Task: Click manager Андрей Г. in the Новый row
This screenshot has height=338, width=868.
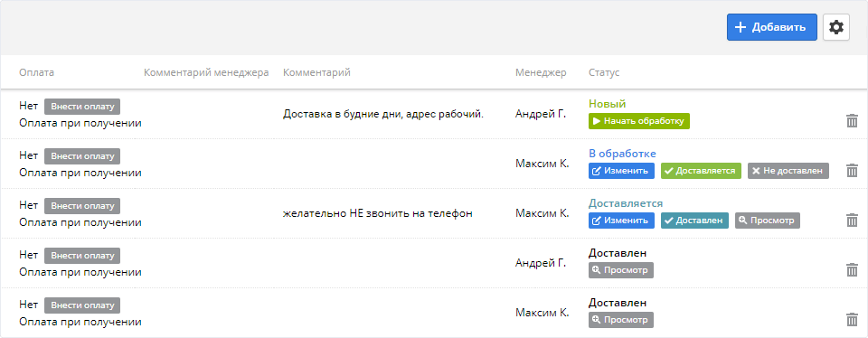Action: point(541,114)
